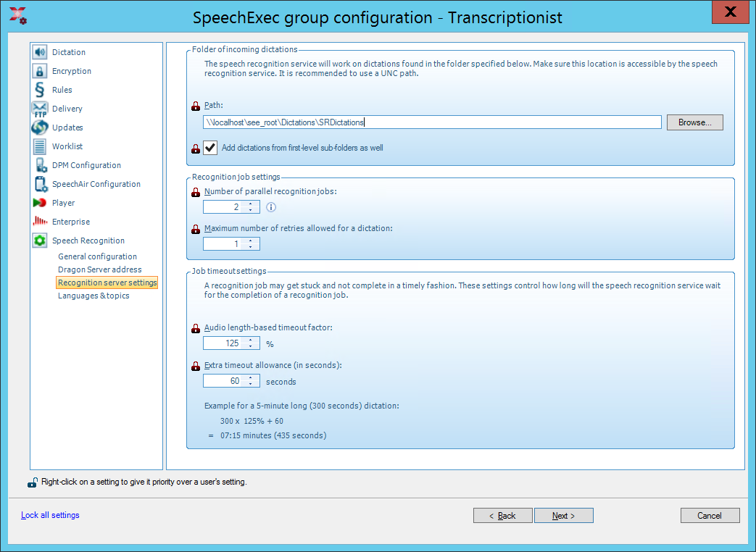
Task: Open DPM Configuration page
Action: (86, 164)
